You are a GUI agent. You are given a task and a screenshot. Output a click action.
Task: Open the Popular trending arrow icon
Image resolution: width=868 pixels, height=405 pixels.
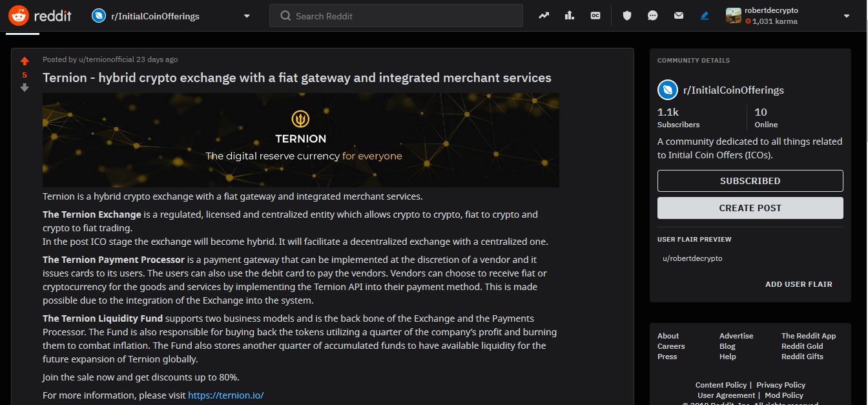click(544, 16)
